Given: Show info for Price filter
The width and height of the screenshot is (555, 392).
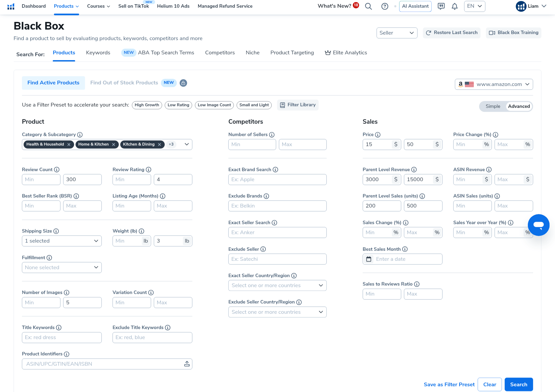Looking at the screenshot, I should pyautogui.click(x=378, y=135).
